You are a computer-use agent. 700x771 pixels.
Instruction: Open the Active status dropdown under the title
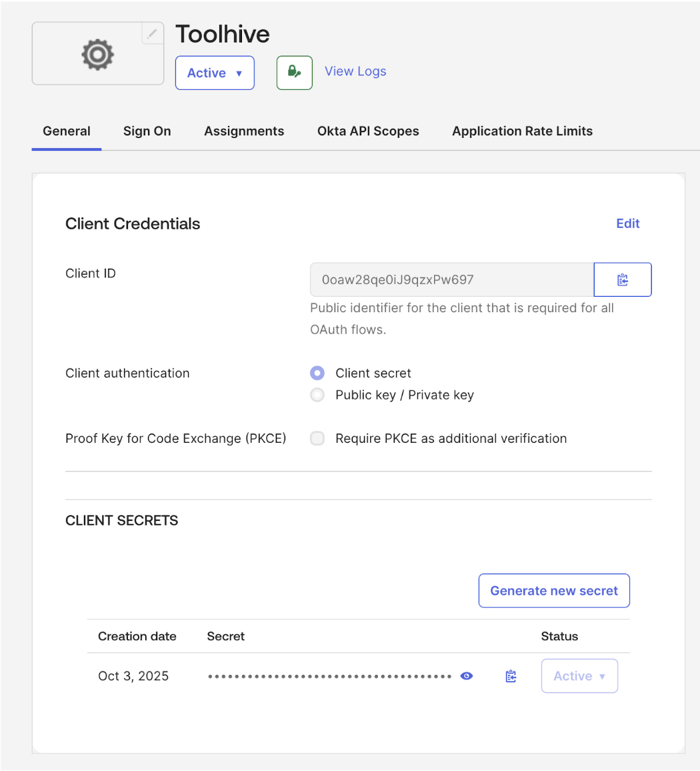pyautogui.click(x=215, y=73)
